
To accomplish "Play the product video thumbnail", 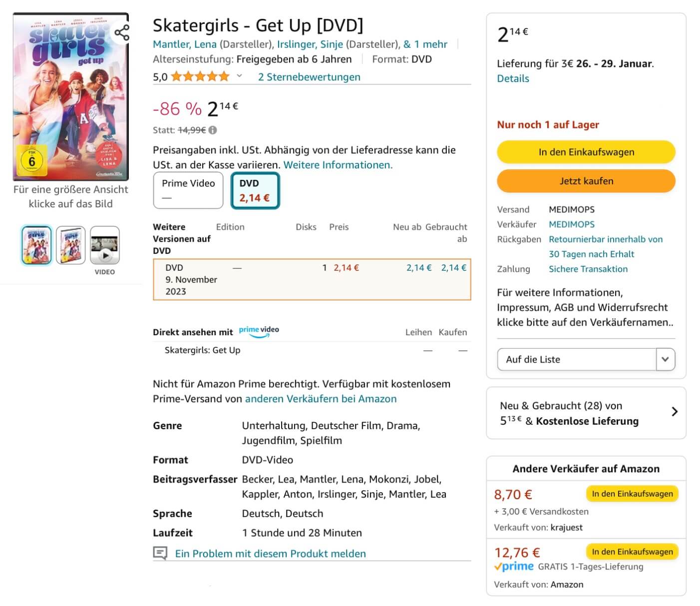I will pyautogui.click(x=105, y=245).
